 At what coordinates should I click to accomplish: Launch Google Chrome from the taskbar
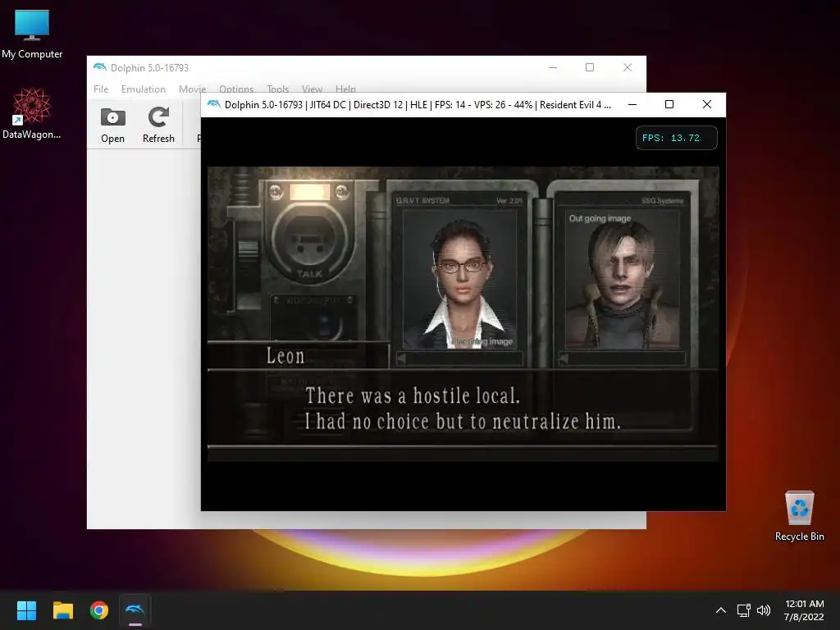[x=99, y=610]
